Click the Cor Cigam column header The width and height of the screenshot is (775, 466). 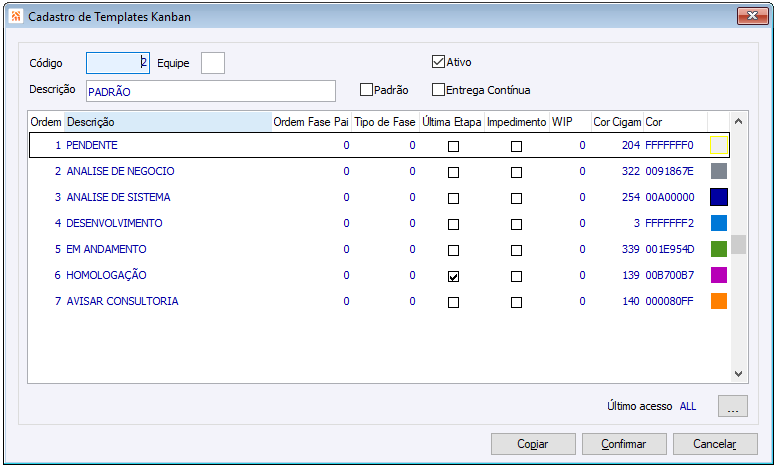(x=617, y=122)
